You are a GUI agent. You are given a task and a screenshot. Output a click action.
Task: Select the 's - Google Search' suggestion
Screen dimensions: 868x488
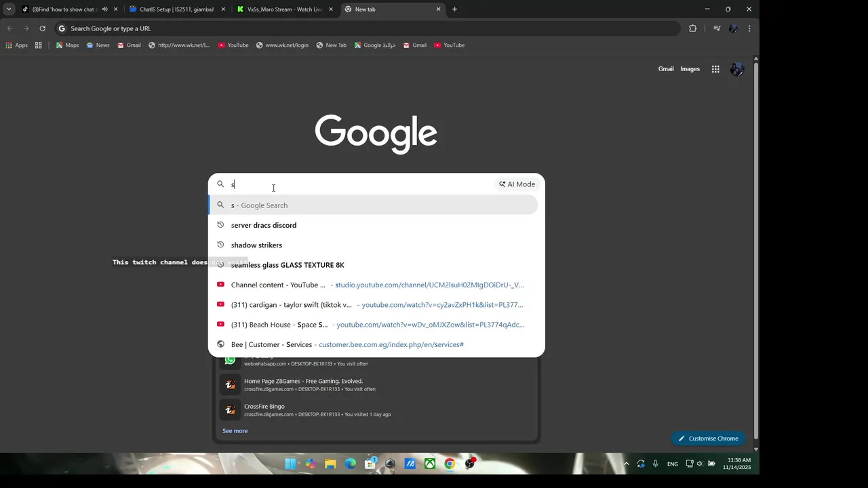373,205
